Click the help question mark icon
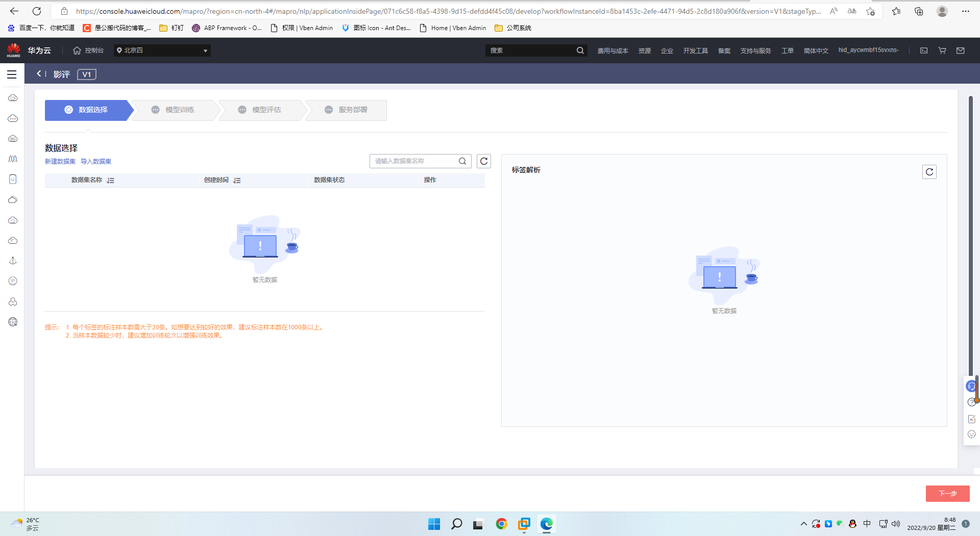This screenshot has height=536, width=980. click(972, 402)
